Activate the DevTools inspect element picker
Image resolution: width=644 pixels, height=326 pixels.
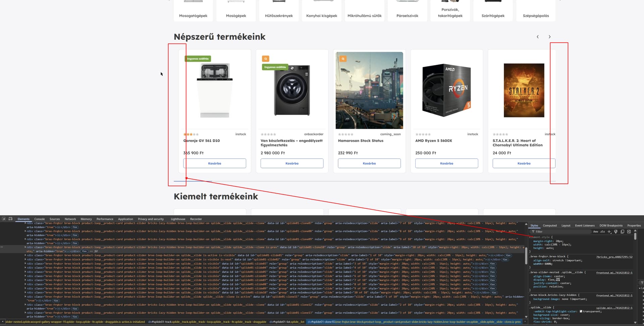(4, 219)
